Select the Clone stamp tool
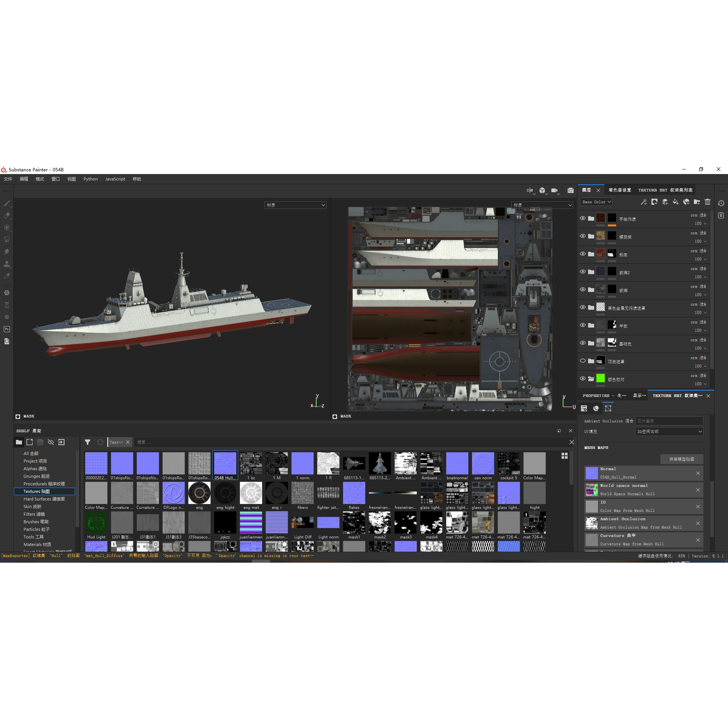 pyautogui.click(x=6, y=264)
